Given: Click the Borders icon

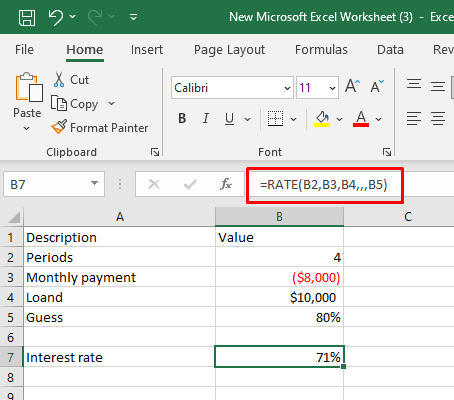Looking at the screenshot, I should point(276,118).
